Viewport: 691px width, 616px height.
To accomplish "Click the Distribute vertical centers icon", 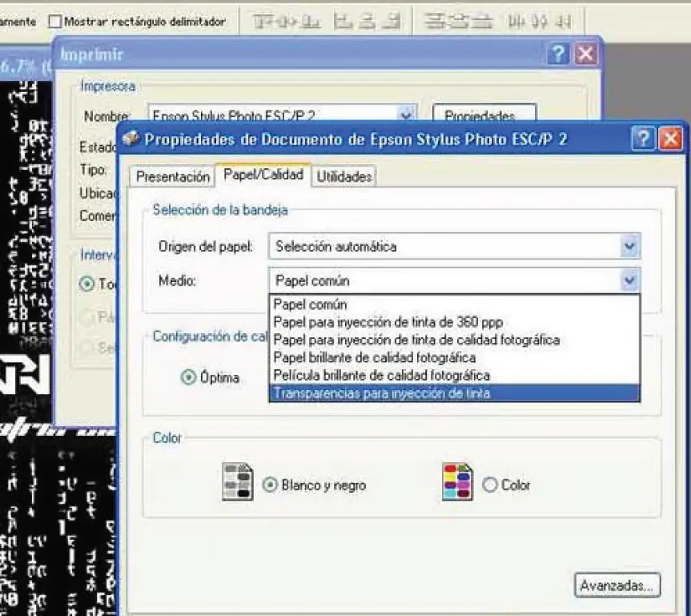I will tap(458, 21).
